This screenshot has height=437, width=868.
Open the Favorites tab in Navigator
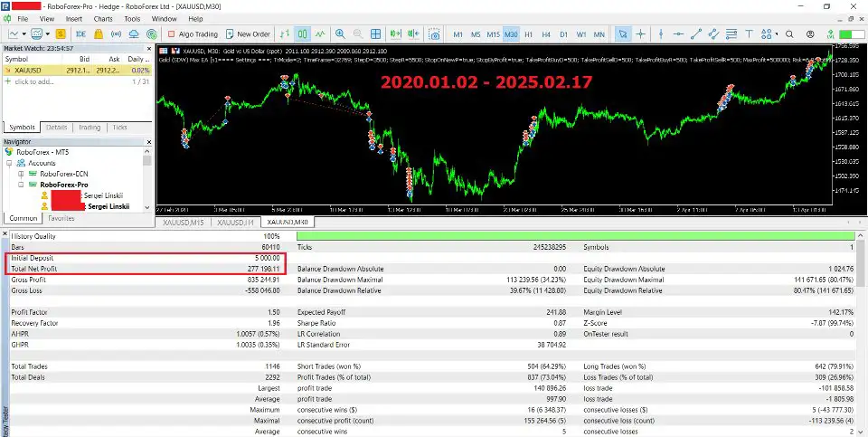[61, 218]
